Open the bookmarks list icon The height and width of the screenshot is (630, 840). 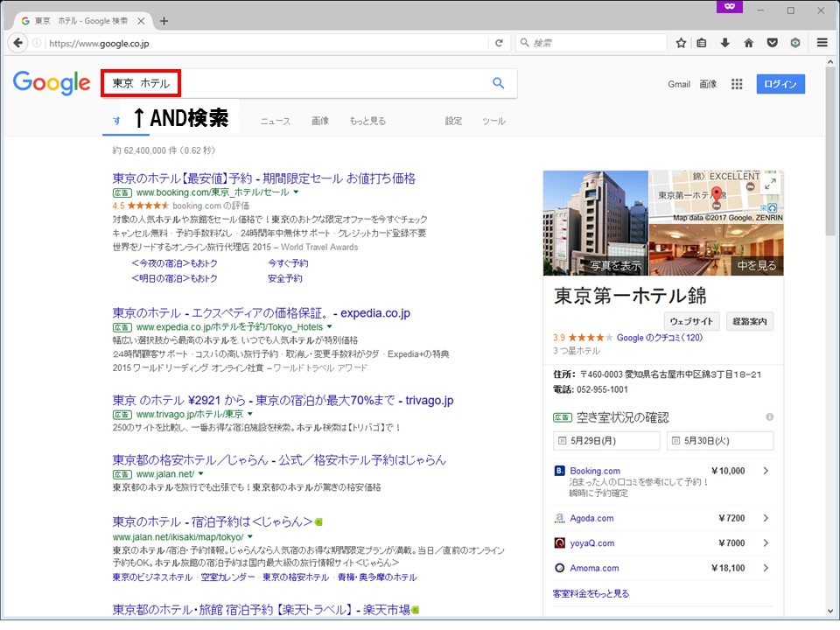tap(702, 43)
